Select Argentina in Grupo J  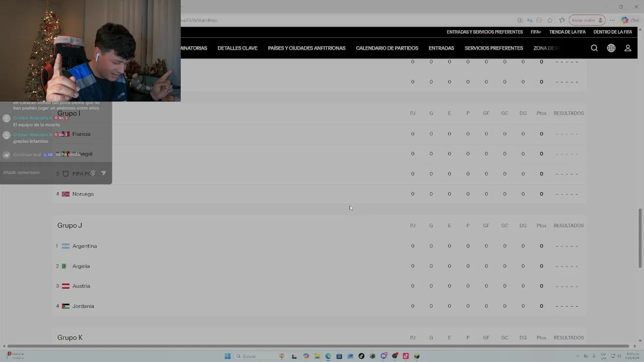85,246
